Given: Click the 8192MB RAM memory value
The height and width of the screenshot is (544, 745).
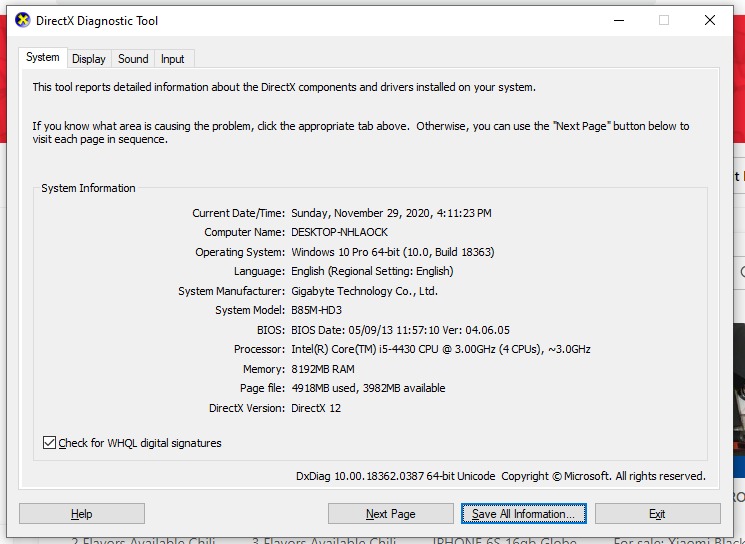Looking at the screenshot, I should (x=322, y=369).
